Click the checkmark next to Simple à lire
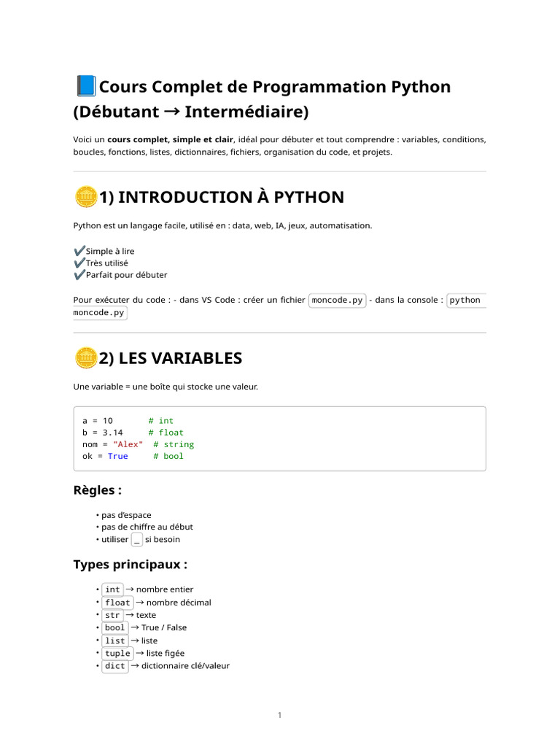This screenshot has width=560, height=747. 79,251
